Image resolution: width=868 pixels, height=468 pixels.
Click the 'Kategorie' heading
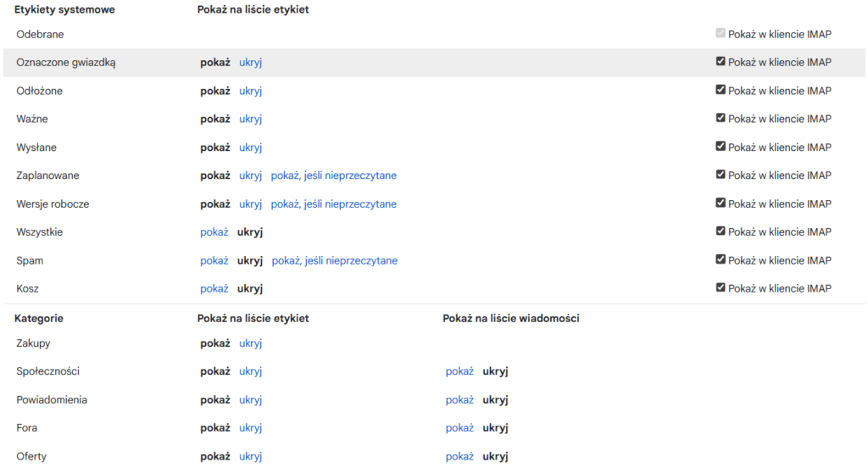coord(39,319)
